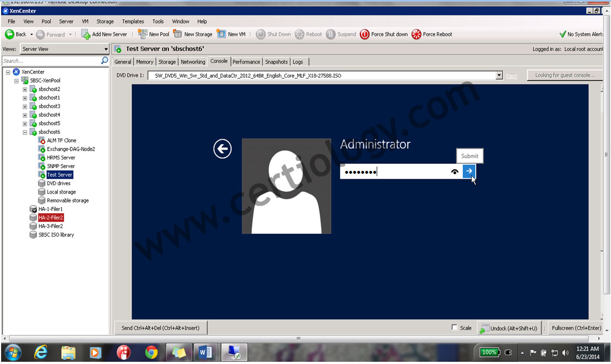This screenshot has height=364, width=611.
Task: Click the Add New Server icon
Action: coord(86,34)
